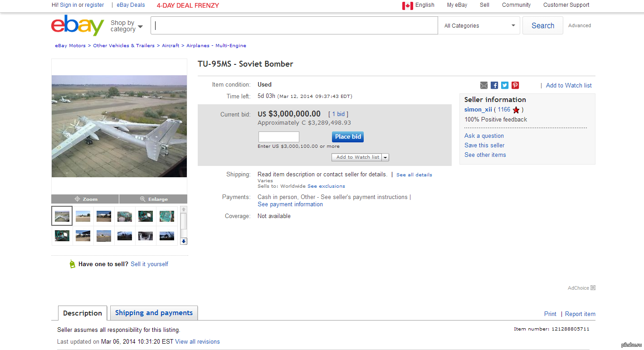Click the blue Search button

tap(542, 26)
